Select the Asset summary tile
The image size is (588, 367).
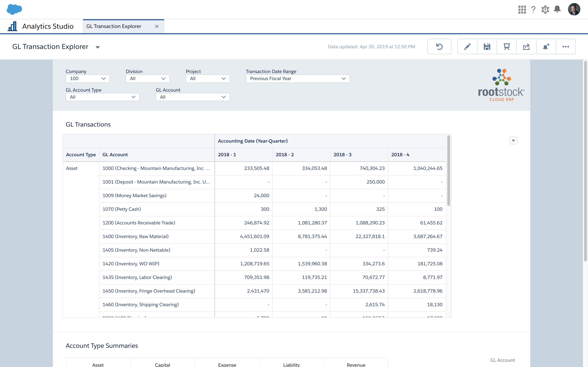pyautogui.click(x=98, y=364)
